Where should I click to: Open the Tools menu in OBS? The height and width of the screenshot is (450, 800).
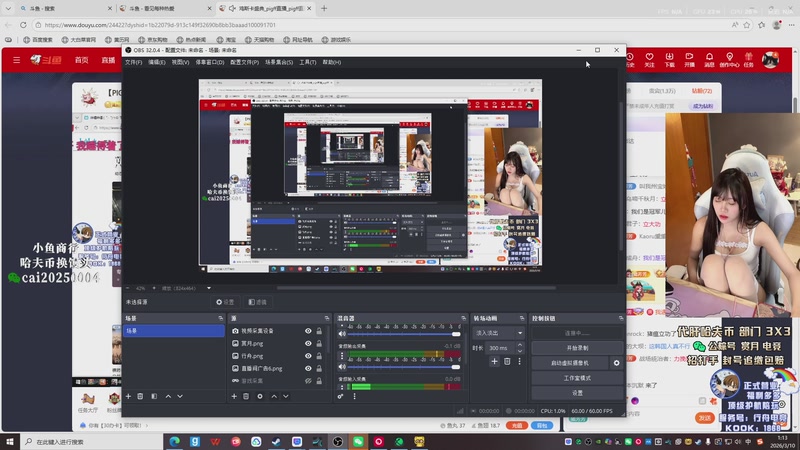coord(308,62)
